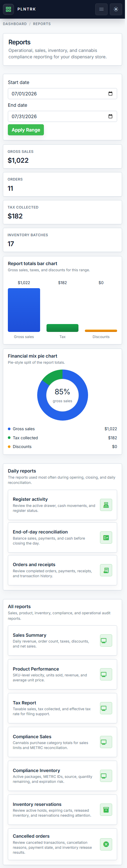The width and height of the screenshot is (127, 868).
Task: Click the PLNTRK grid logo icon
Action: (8, 9)
